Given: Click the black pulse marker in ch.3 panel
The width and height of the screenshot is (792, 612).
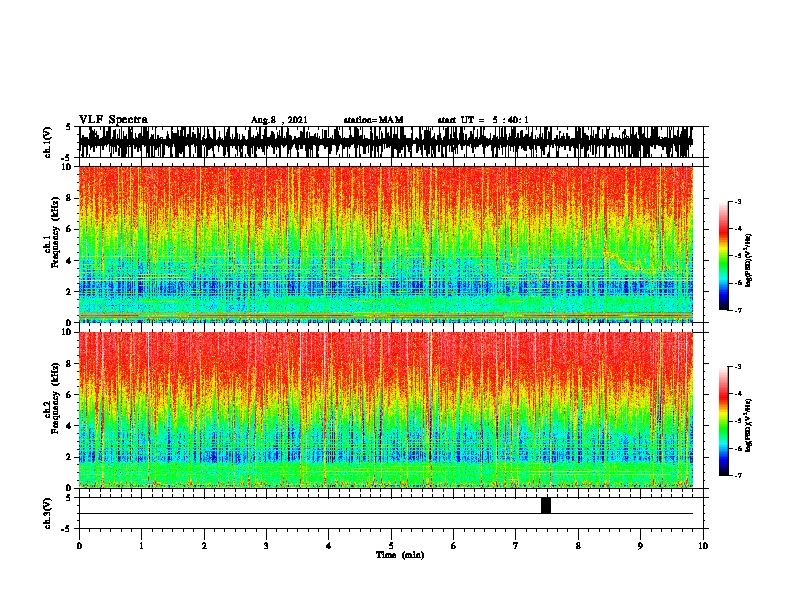Looking at the screenshot, I should [x=546, y=505].
